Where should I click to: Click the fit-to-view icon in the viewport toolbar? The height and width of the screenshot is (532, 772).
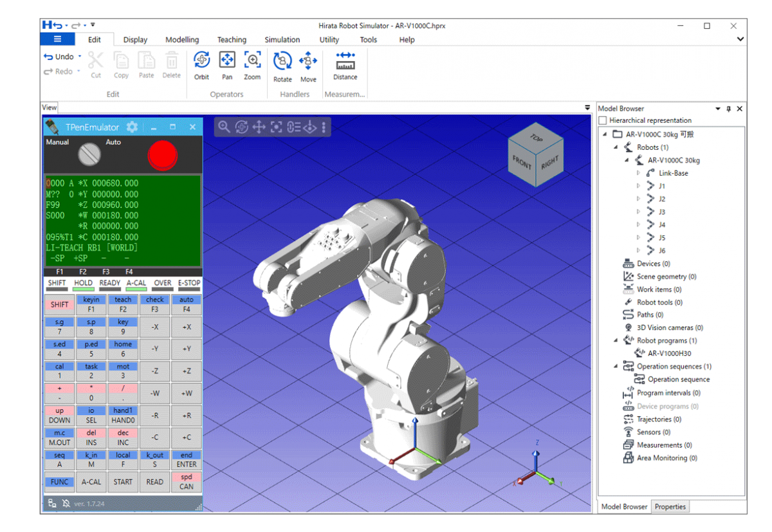coord(276,127)
